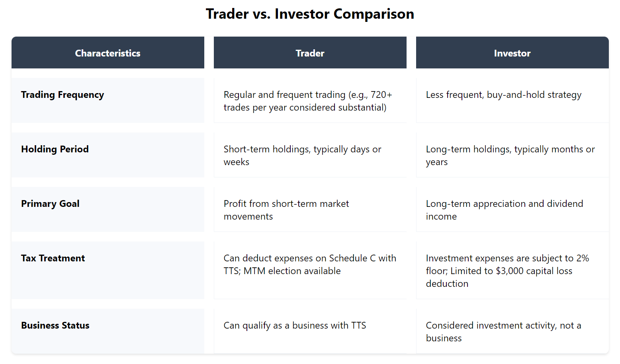Select the Trading Frequency row label
The height and width of the screenshot is (364, 620).
(63, 95)
